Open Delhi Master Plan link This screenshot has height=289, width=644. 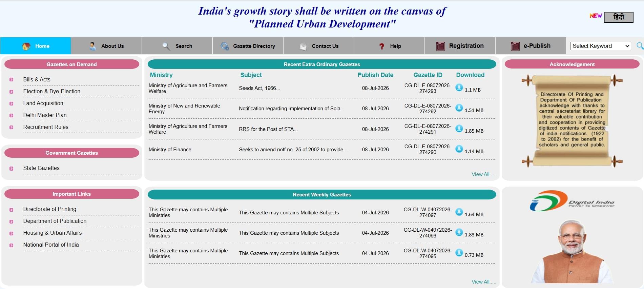point(45,115)
